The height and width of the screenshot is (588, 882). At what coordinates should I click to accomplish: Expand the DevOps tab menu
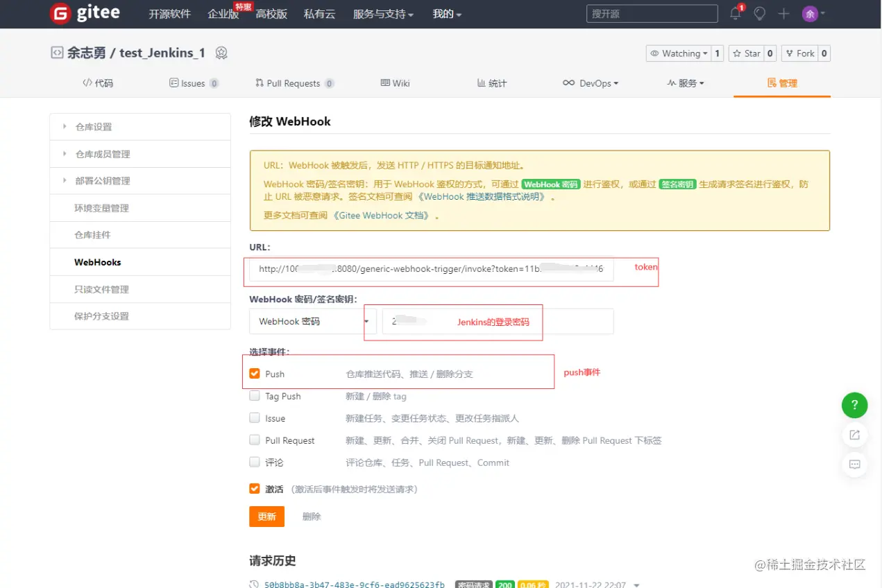(590, 83)
